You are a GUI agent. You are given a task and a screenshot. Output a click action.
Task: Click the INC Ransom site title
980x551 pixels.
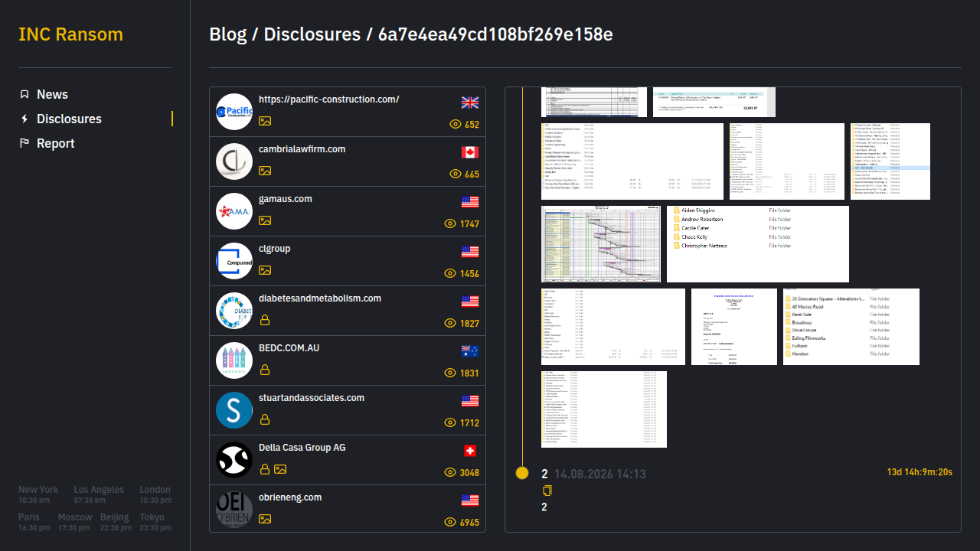pyautogui.click(x=70, y=34)
